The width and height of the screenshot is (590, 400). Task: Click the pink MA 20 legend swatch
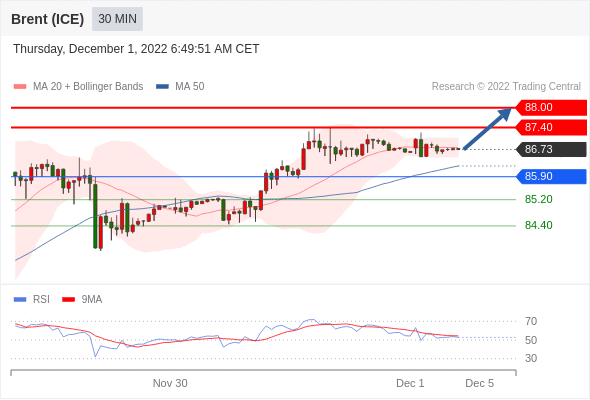[x=20, y=87]
